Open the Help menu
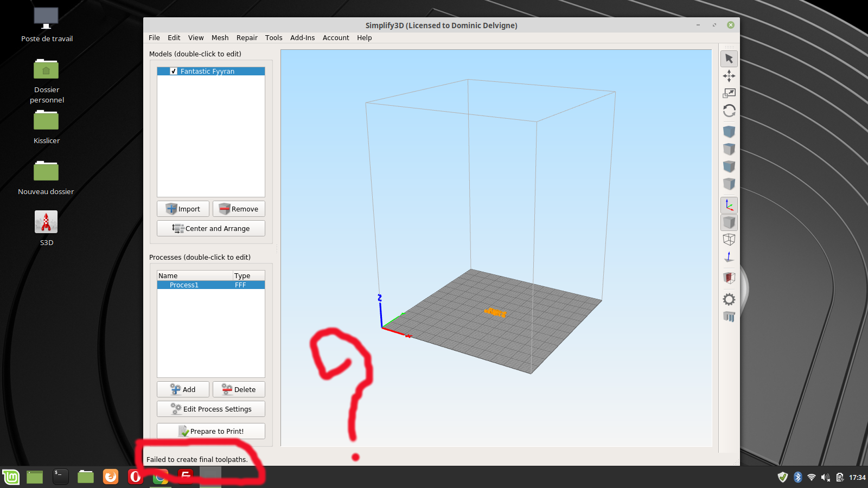This screenshot has width=868, height=488. tap(365, 38)
